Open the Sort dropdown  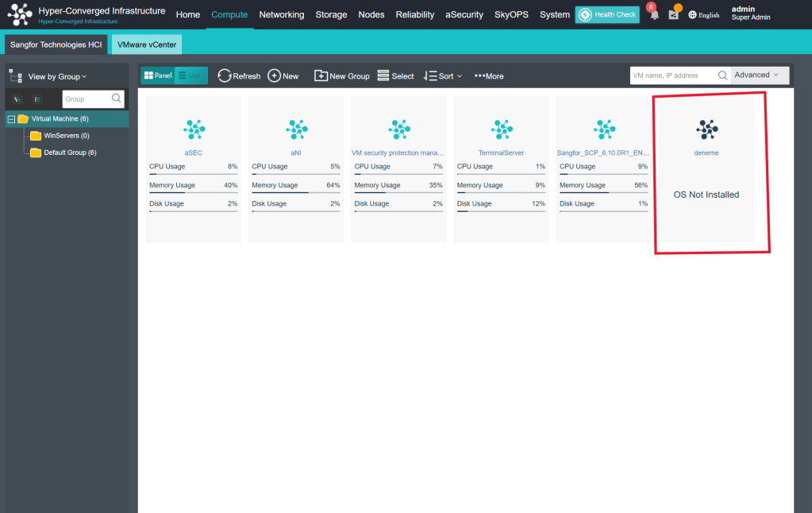tap(443, 75)
